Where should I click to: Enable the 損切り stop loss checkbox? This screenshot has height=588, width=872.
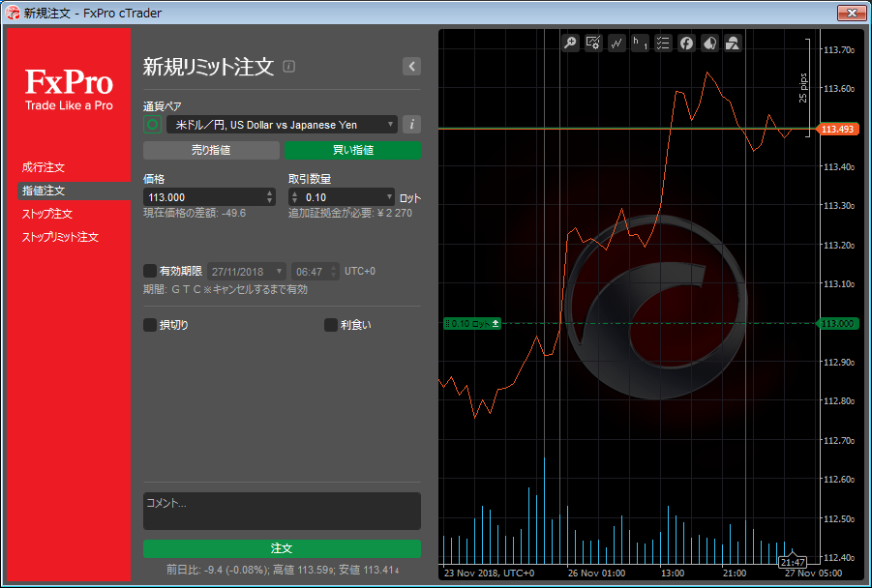150,325
